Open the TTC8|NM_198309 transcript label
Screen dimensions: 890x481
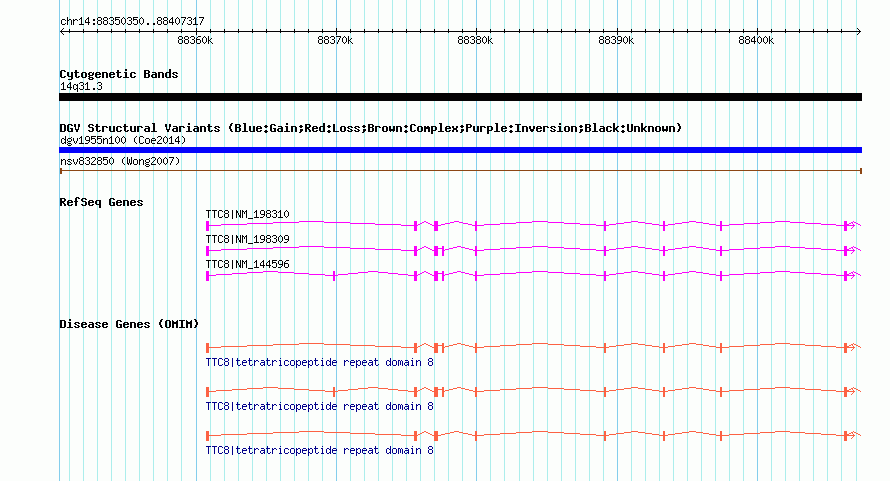click(x=247, y=239)
